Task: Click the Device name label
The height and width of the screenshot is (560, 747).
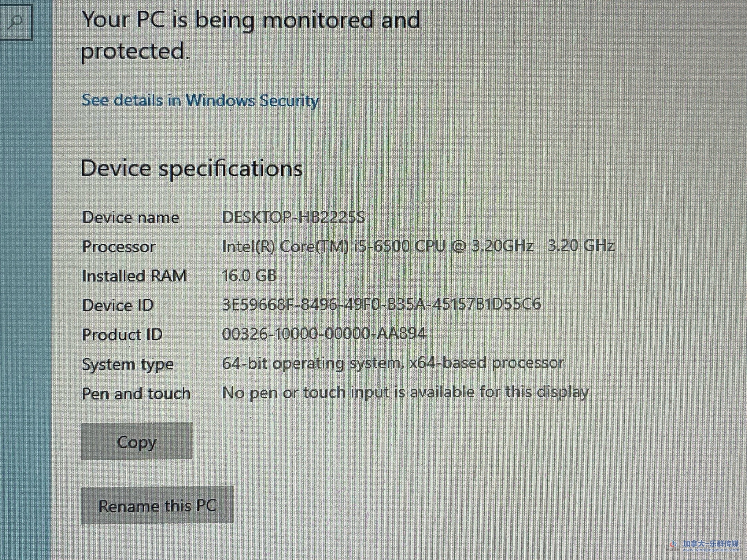Action: [x=130, y=217]
